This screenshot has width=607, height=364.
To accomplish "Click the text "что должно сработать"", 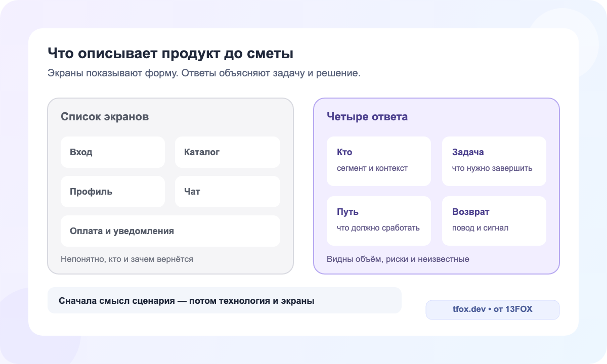I will coord(378,228).
